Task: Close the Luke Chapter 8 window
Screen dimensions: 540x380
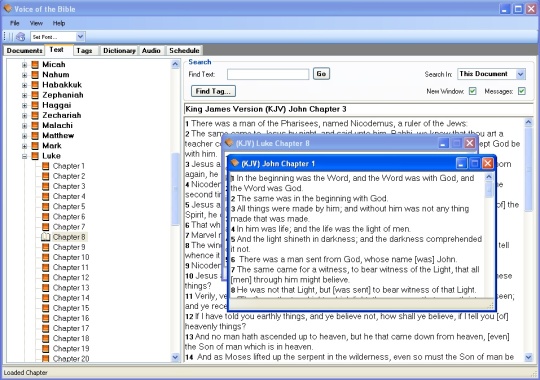Action: click(470, 143)
